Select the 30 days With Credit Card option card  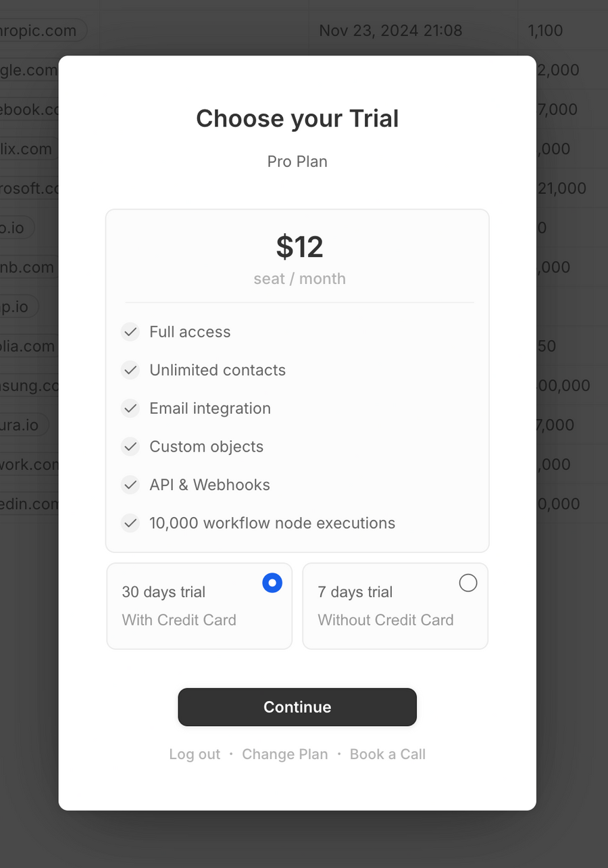coord(199,606)
